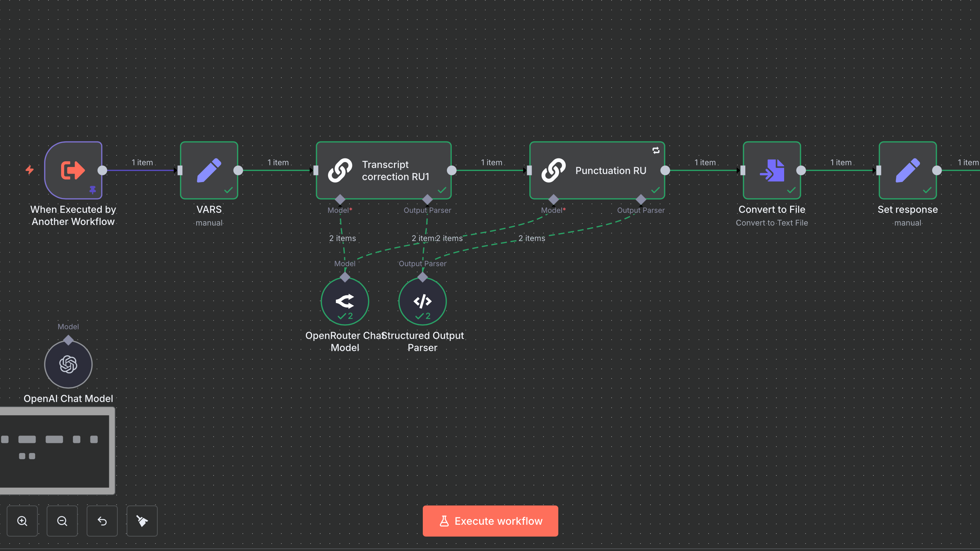
Task: Select the Structured Output Parser node
Action: pyautogui.click(x=422, y=301)
